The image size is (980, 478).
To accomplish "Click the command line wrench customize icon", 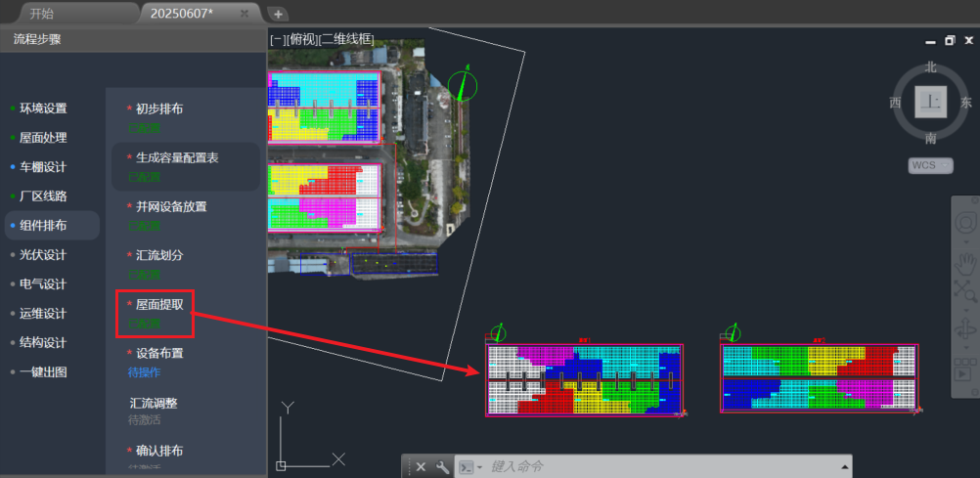I will (x=442, y=467).
